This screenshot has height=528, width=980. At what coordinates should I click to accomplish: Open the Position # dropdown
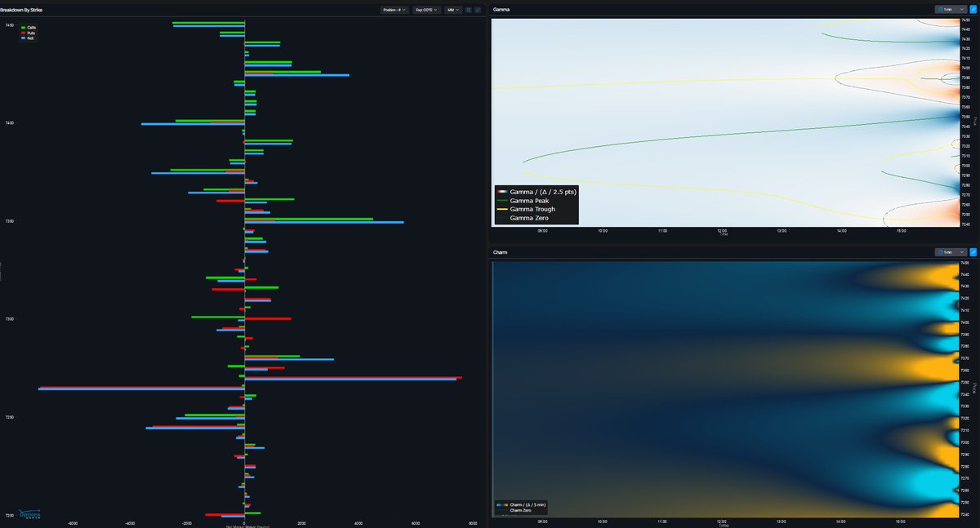click(394, 10)
